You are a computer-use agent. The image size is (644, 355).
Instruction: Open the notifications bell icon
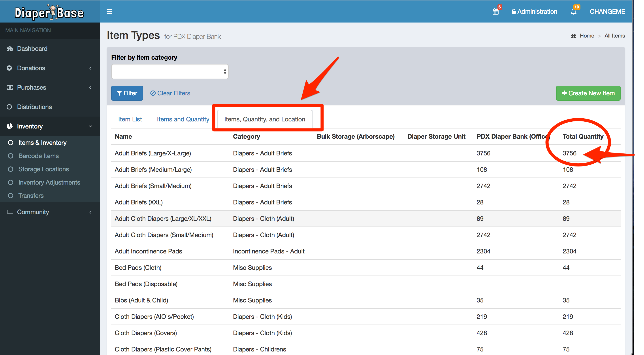click(574, 11)
